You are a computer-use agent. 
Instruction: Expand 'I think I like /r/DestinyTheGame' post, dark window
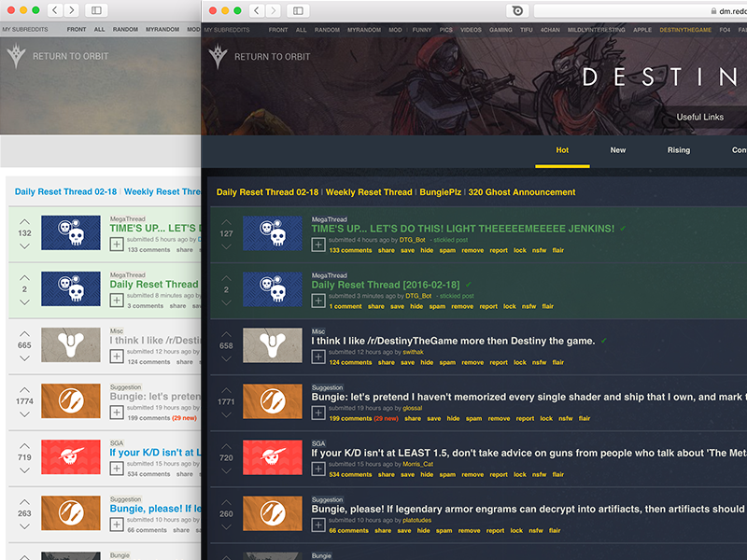(318, 357)
